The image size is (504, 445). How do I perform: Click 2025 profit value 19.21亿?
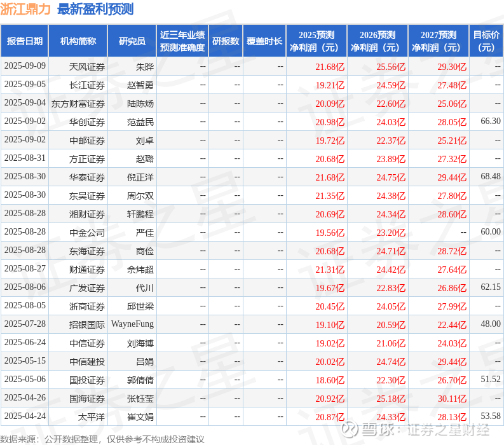coord(330,85)
